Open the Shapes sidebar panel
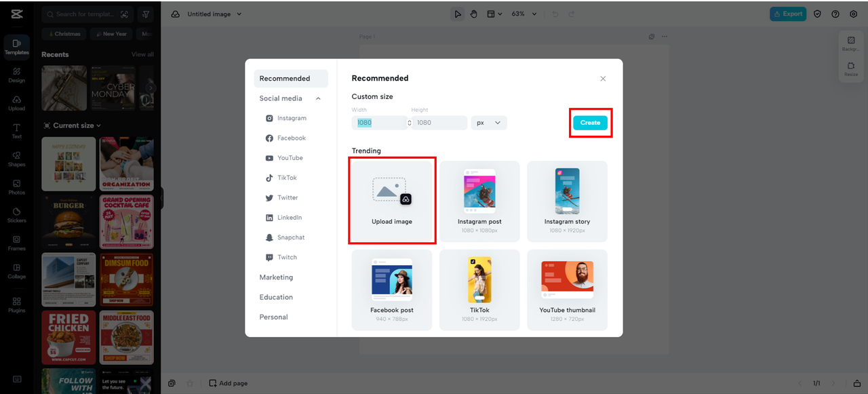The width and height of the screenshot is (868, 394). pos(17,159)
